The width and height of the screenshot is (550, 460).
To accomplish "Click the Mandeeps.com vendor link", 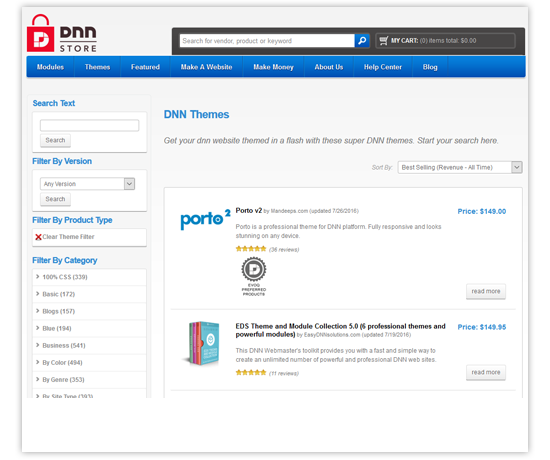I will coord(289,211).
